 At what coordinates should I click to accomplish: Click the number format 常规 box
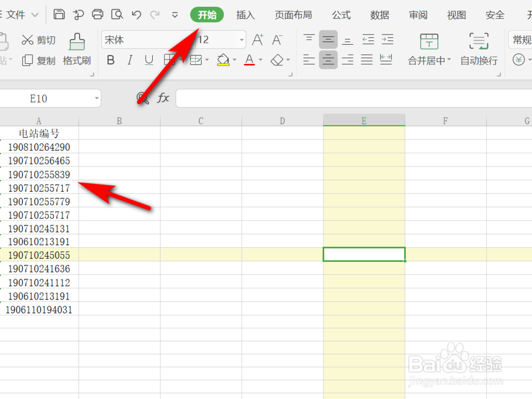[x=520, y=40]
